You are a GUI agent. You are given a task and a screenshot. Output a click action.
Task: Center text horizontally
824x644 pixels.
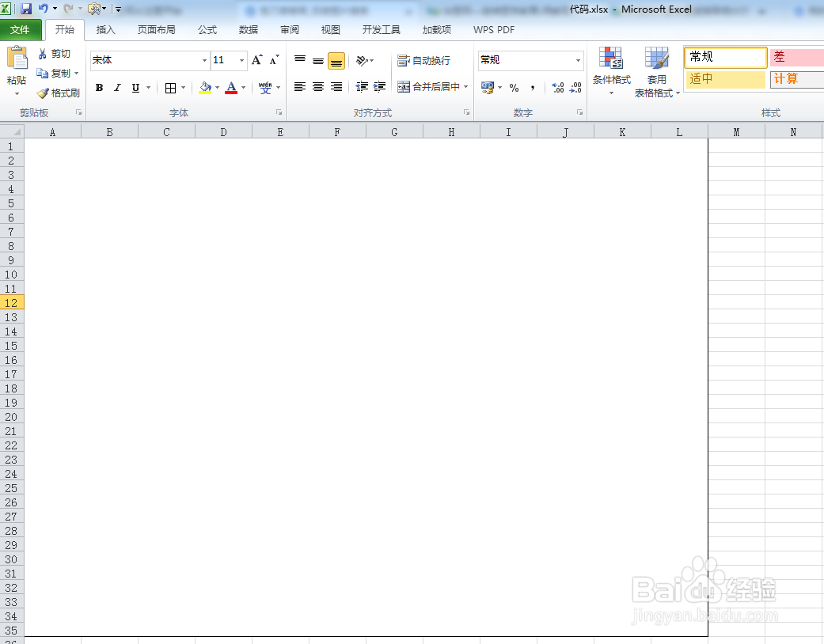[x=318, y=87]
